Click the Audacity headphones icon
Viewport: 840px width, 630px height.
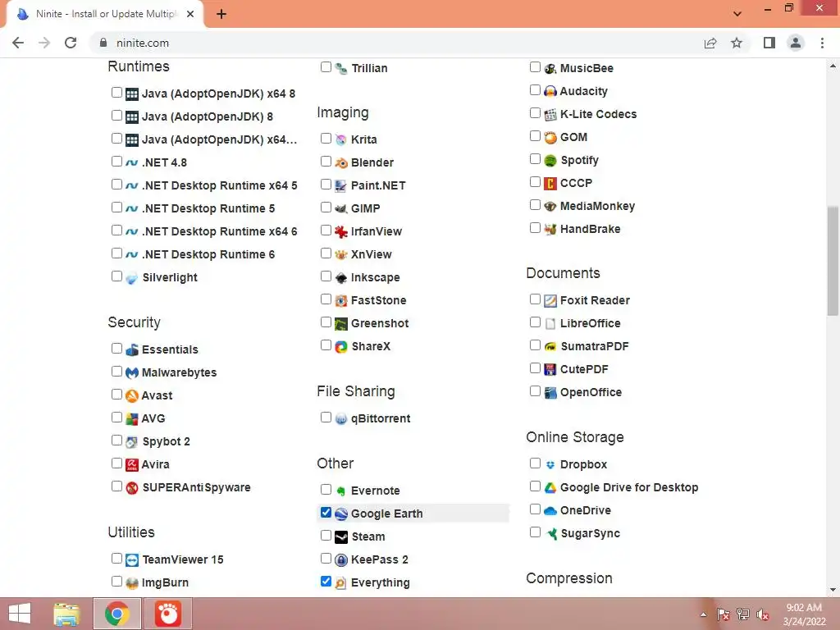(x=550, y=92)
